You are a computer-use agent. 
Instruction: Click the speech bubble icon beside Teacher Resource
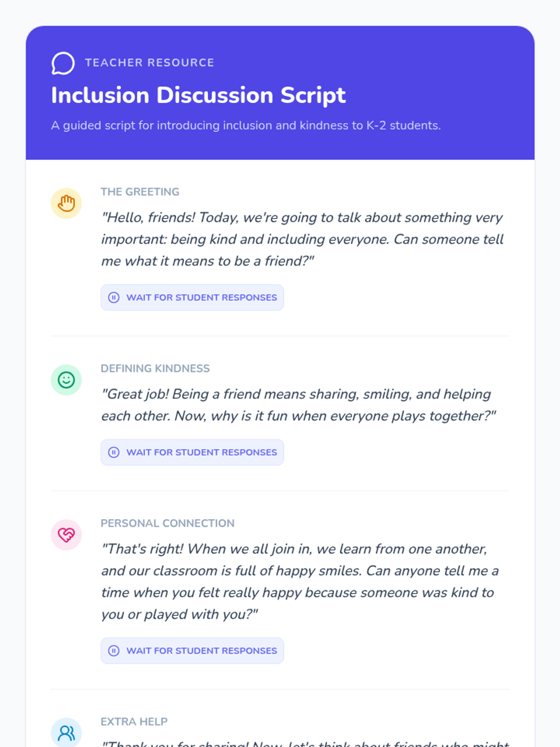(x=63, y=63)
